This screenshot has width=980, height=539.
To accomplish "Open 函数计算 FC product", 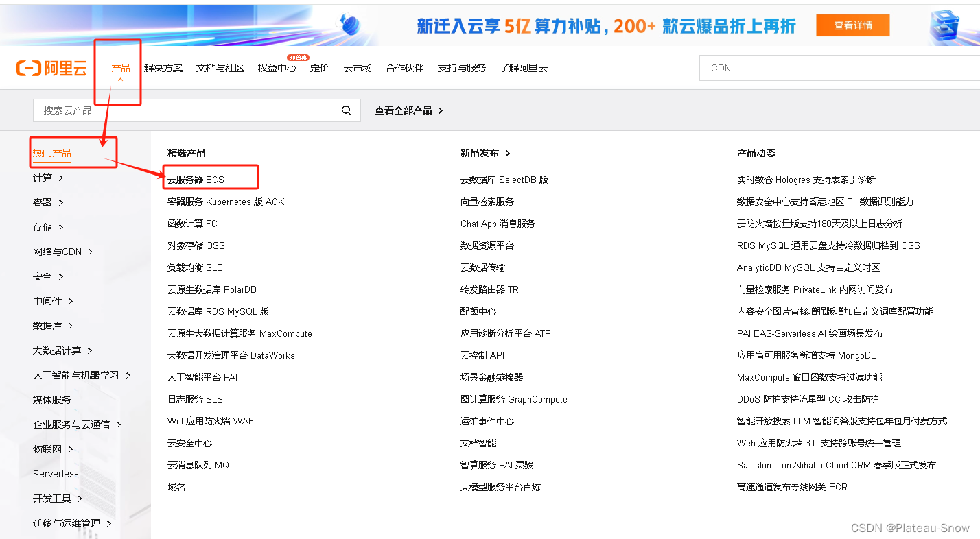I will (192, 224).
